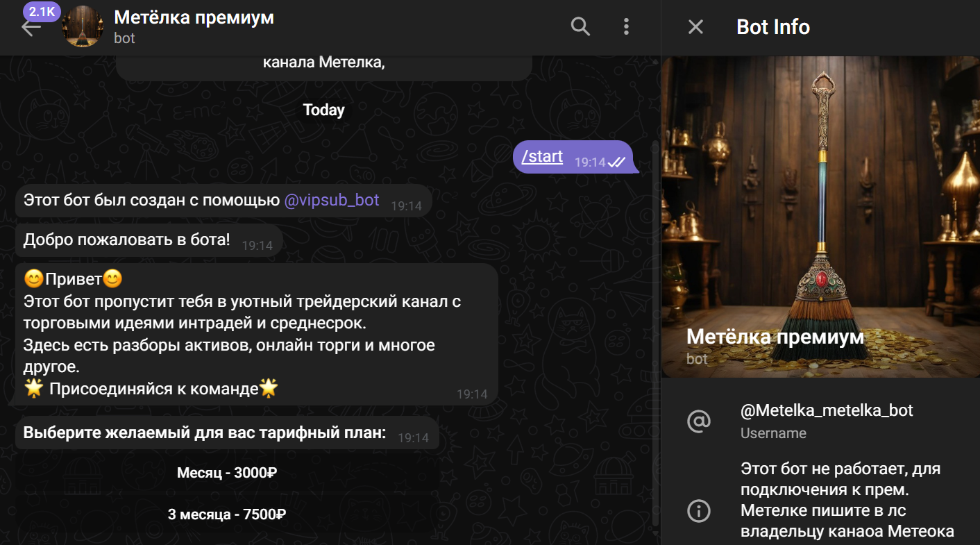Image resolution: width=980 pixels, height=545 pixels.
Task: Choose the 3 месяца - 7500₽ plan button
Action: 227,514
